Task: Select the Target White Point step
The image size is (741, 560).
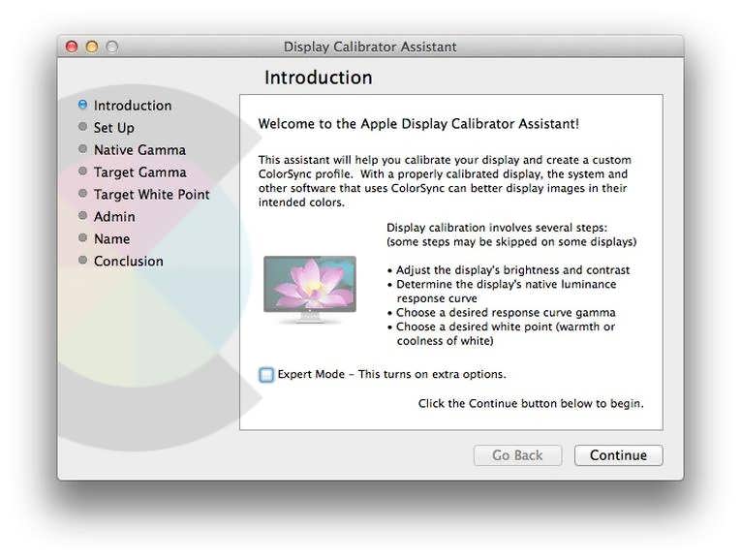Action: click(x=152, y=194)
